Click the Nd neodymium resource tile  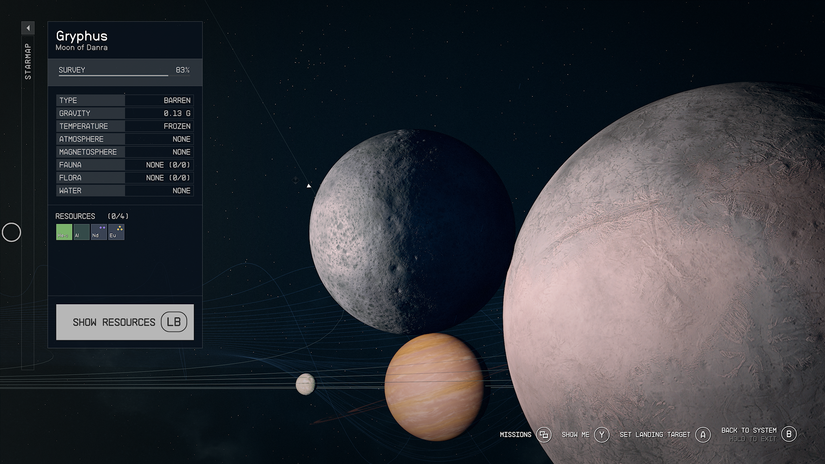tap(98, 232)
